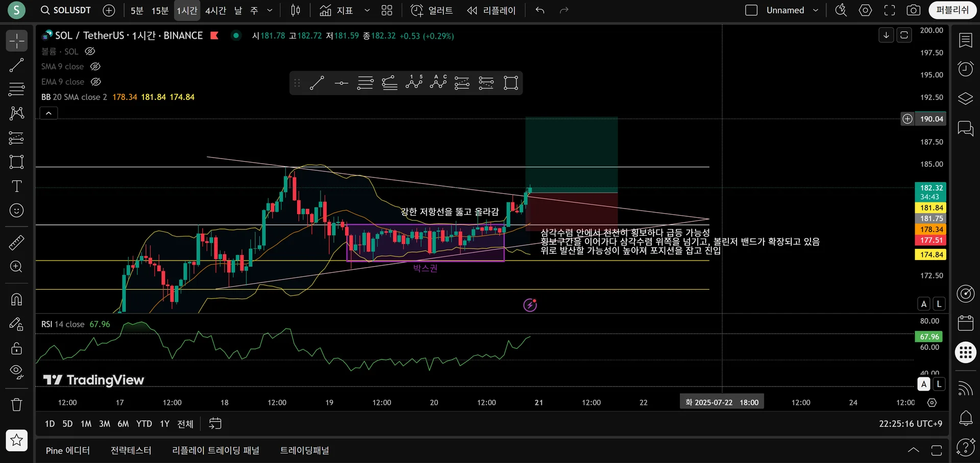This screenshot has height=463, width=980.
Task: Select the trend line tool in left sidebar
Action: (16, 65)
